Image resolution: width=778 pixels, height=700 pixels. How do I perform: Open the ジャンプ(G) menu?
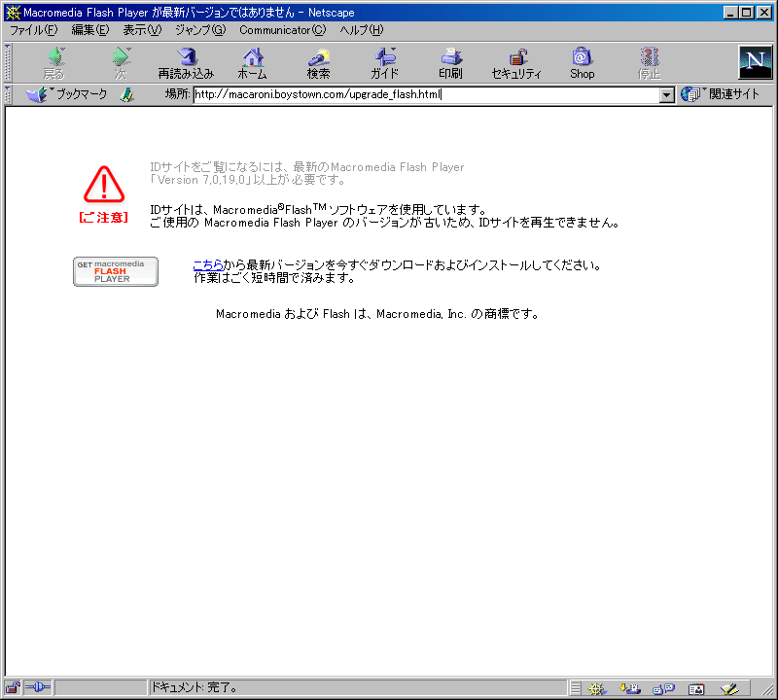pyautogui.click(x=200, y=30)
